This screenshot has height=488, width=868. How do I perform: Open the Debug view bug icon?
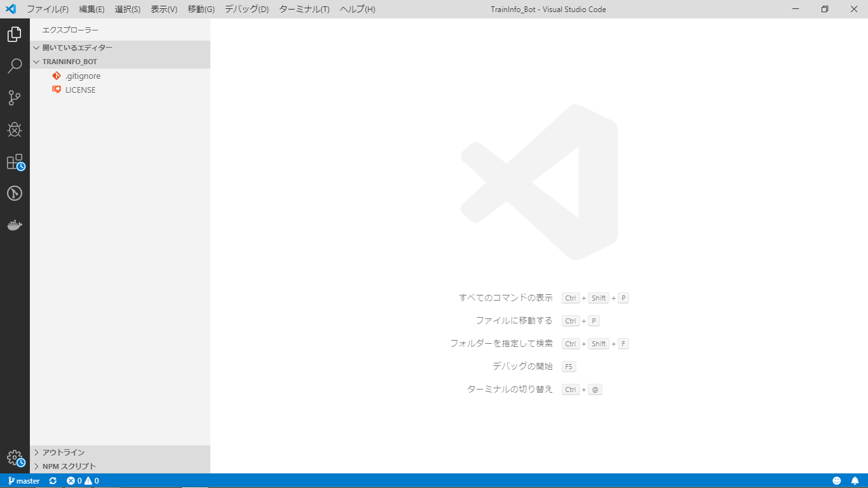point(15,130)
